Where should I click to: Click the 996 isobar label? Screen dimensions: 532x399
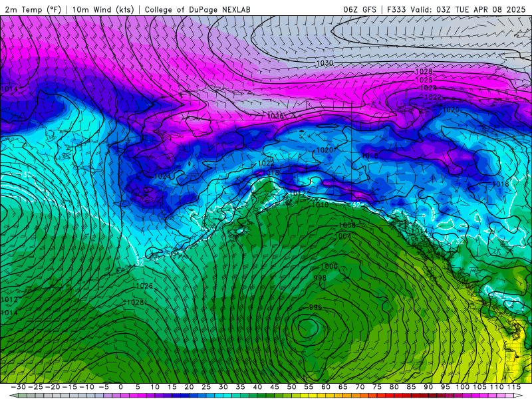pyautogui.click(x=315, y=307)
